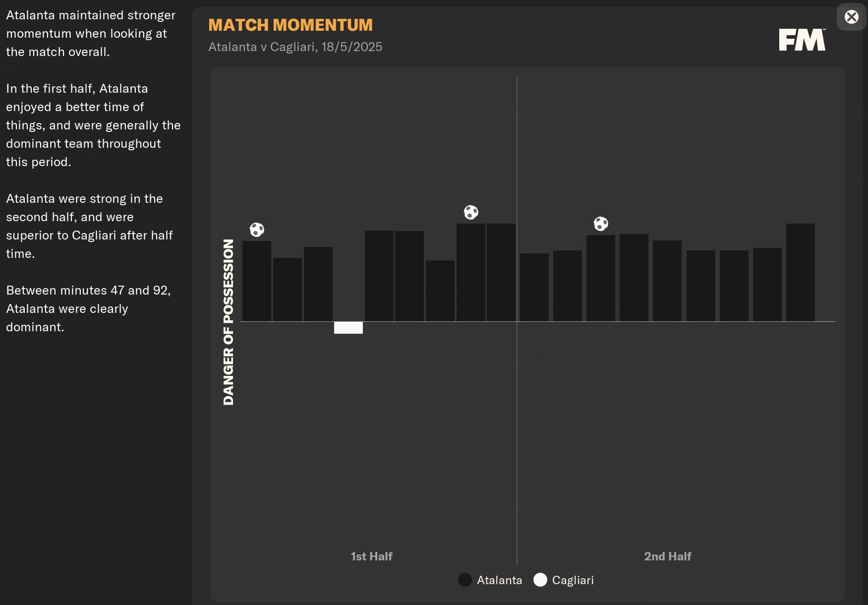
Task: Click the 2nd Half label
Action: tap(667, 556)
